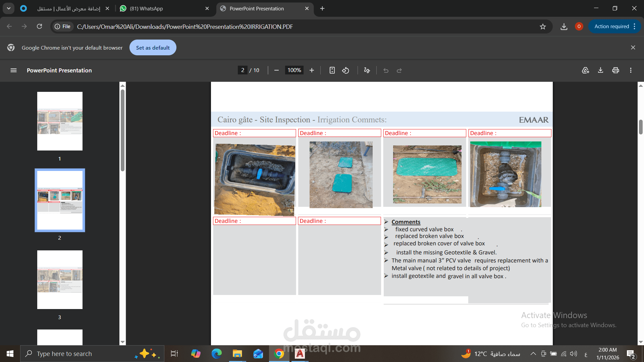Screen dimensions: 644x362
Task: Click the fit to page icon
Action: point(332,70)
